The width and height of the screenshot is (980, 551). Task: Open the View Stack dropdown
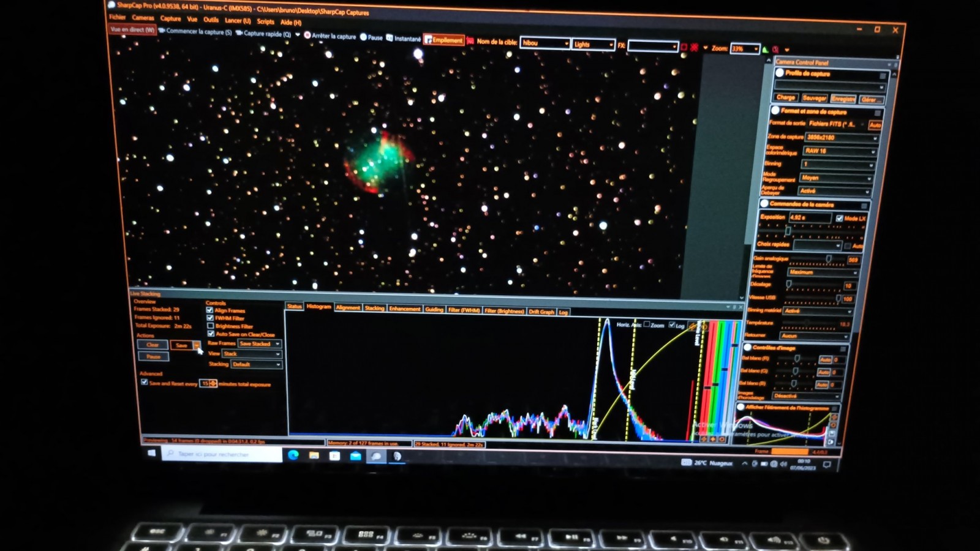click(x=252, y=354)
